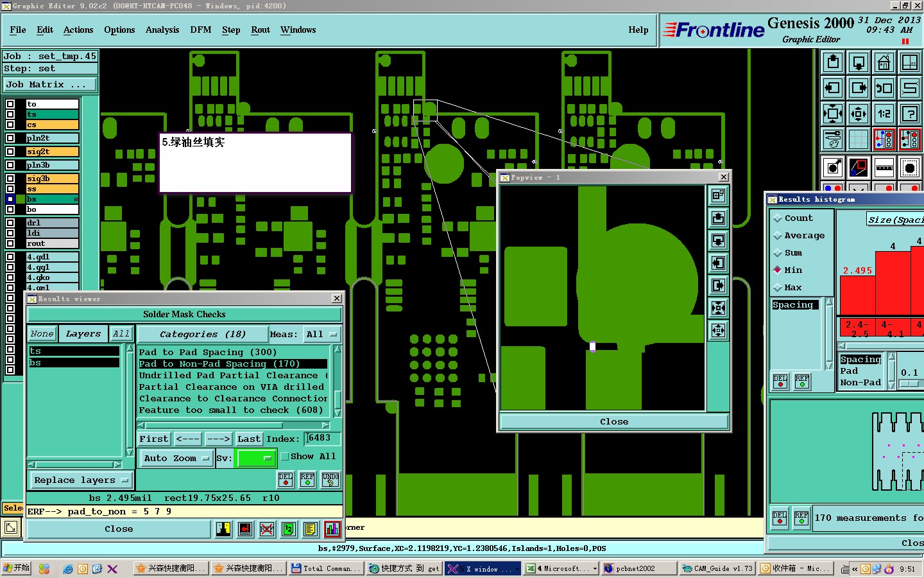Click the pan right icon in main toolbar
Viewport: 924px width, 578px height.
pyautogui.click(x=859, y=88)
